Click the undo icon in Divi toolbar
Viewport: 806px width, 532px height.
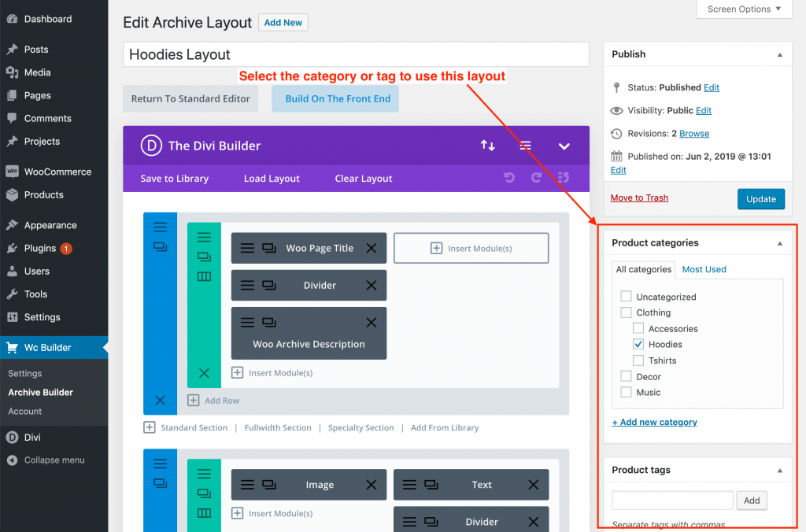(x=509, y=178)
